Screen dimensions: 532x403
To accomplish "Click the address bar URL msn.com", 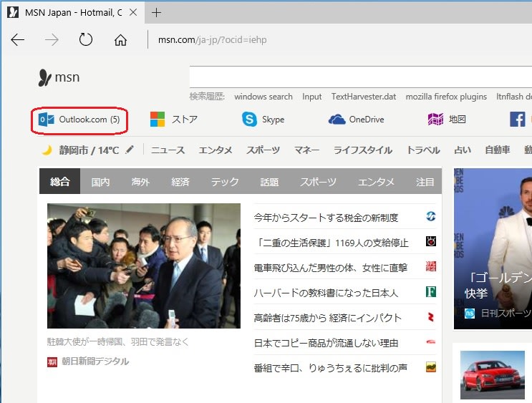I will (x=213, y=39).
